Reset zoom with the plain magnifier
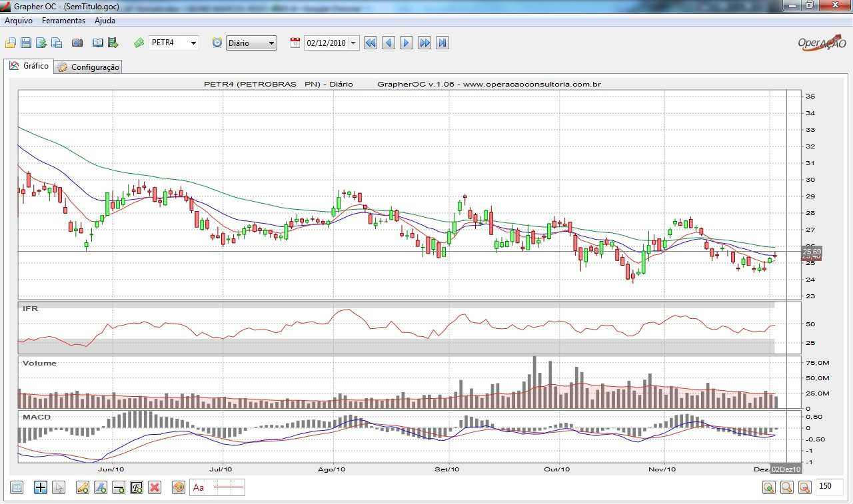Screen dimensions: 853x504 pos(787,487)
